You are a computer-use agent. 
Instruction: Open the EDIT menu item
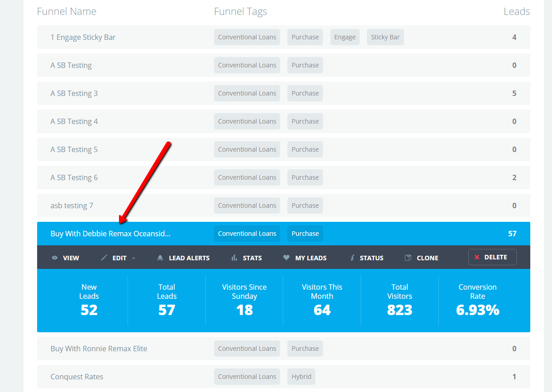point(118,258)
